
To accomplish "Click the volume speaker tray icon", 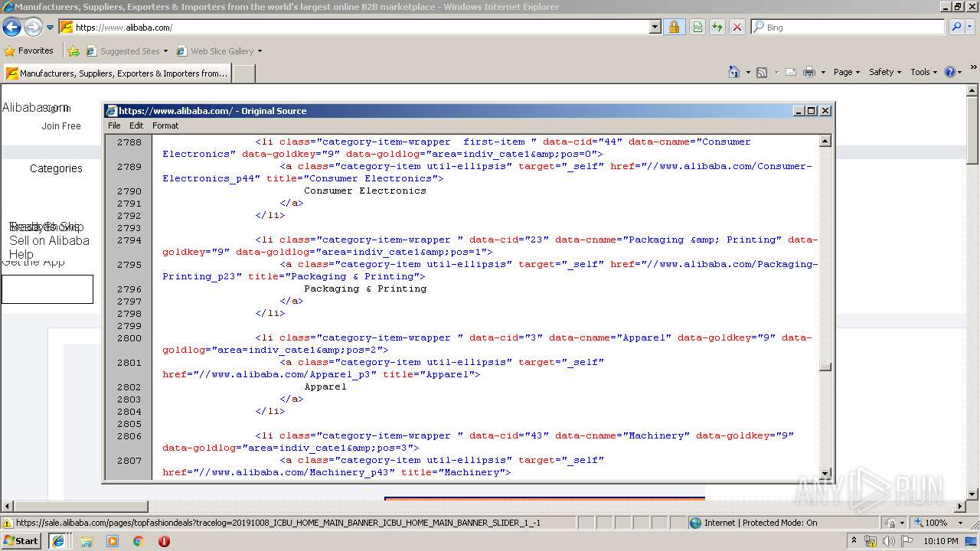I will pyautogui.click(x=888, y=541).
